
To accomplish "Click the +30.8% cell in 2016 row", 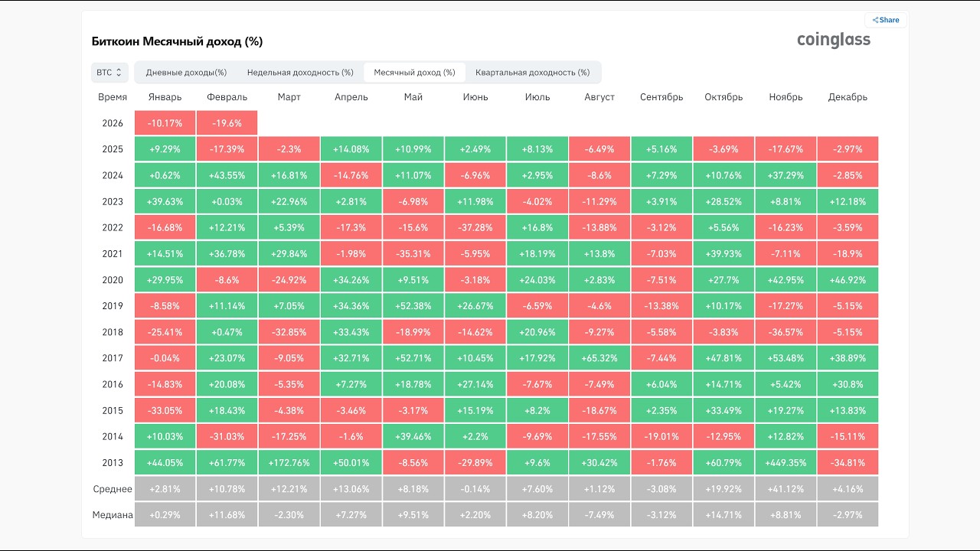I will 848,384.
